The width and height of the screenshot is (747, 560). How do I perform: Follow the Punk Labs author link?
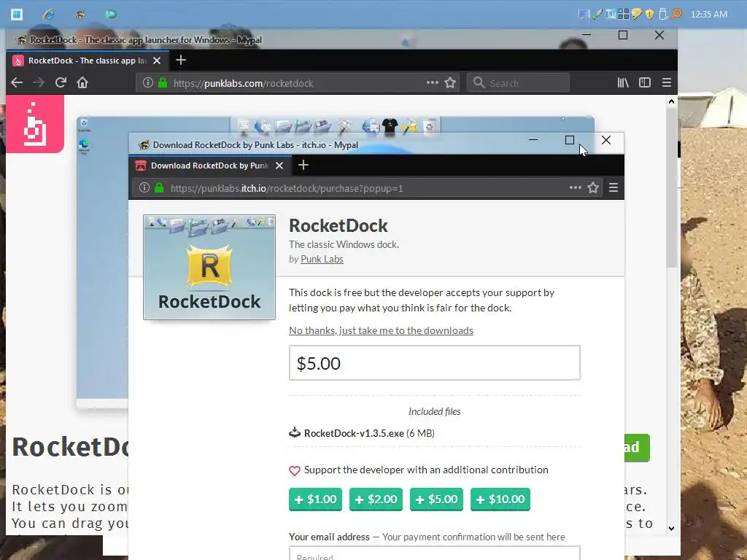click(322, 259)
